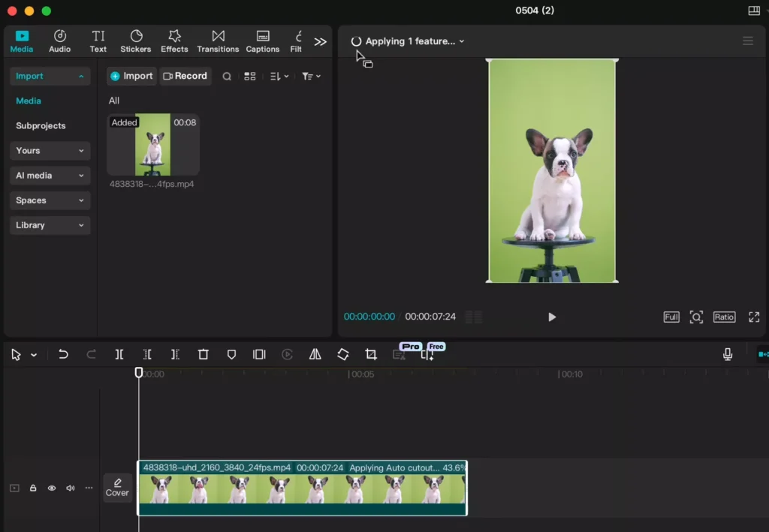This screenshot has height=532, width=769.
Task: Open Subprojects in the sidebar
Action: point(41,126)
